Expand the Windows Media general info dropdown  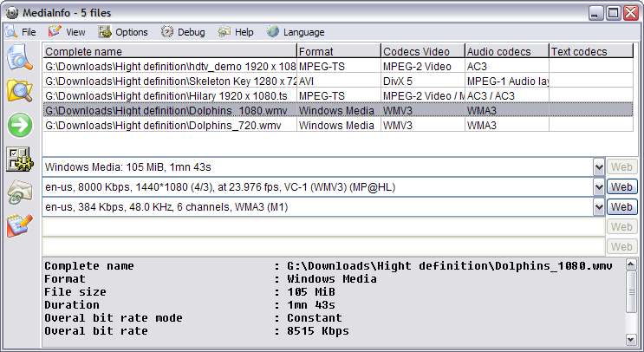(599, 166)
